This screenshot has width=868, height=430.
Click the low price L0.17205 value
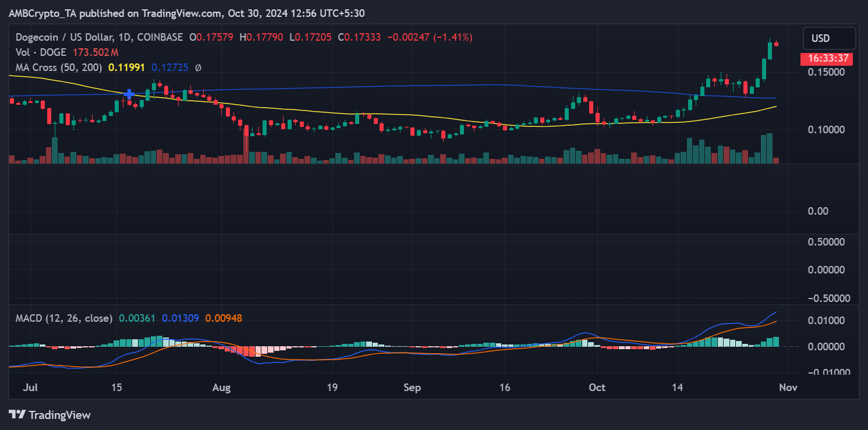(310, 37)
